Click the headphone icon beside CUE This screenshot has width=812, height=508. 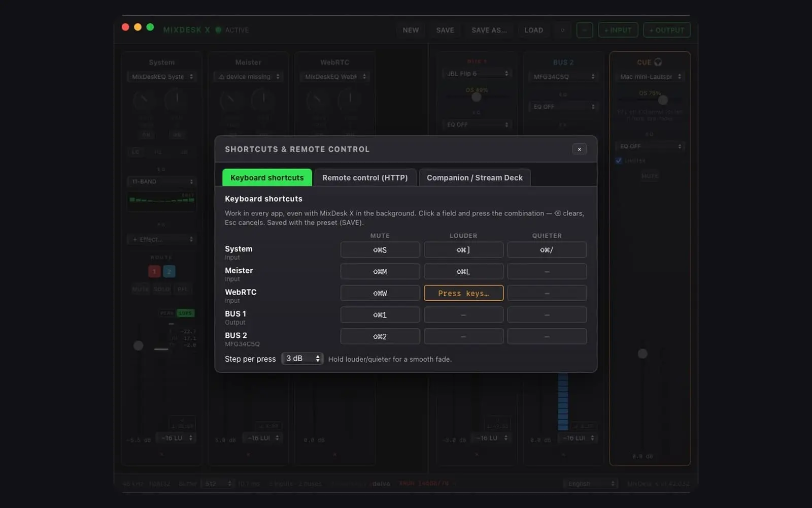tap(658, 62)
